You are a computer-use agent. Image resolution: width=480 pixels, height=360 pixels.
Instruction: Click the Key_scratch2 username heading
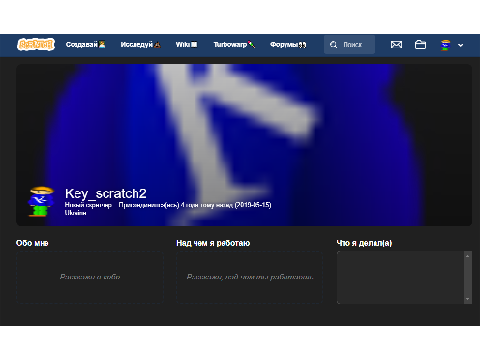pos(106,194)
